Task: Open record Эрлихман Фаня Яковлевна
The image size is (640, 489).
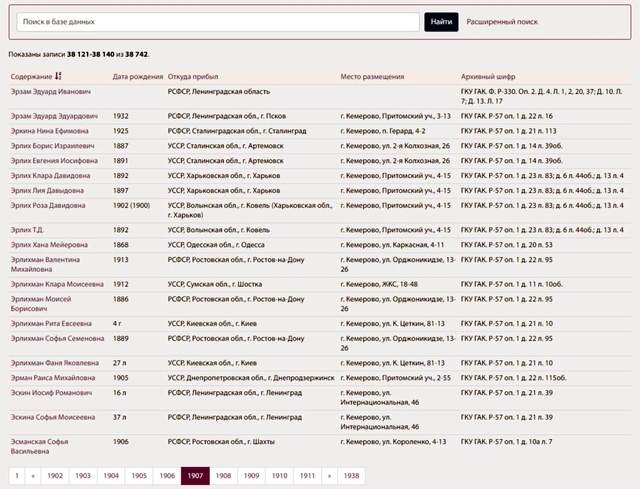Action: coord(55,363)
